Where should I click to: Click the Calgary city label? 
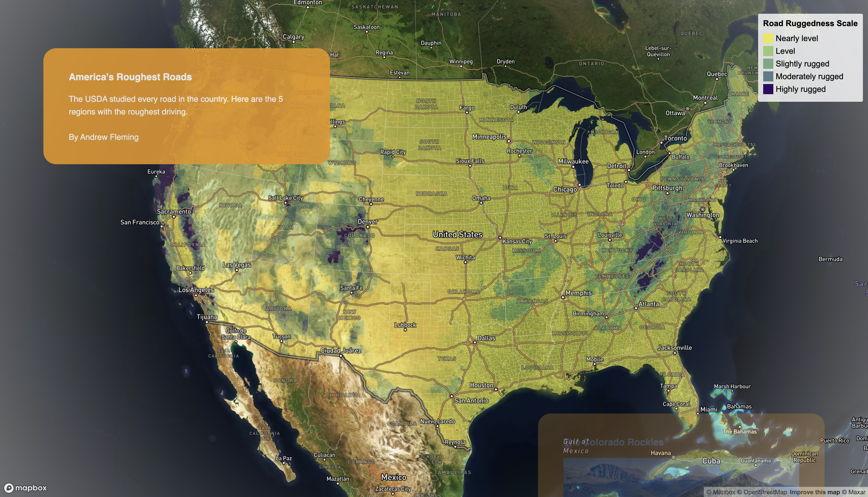293,37
